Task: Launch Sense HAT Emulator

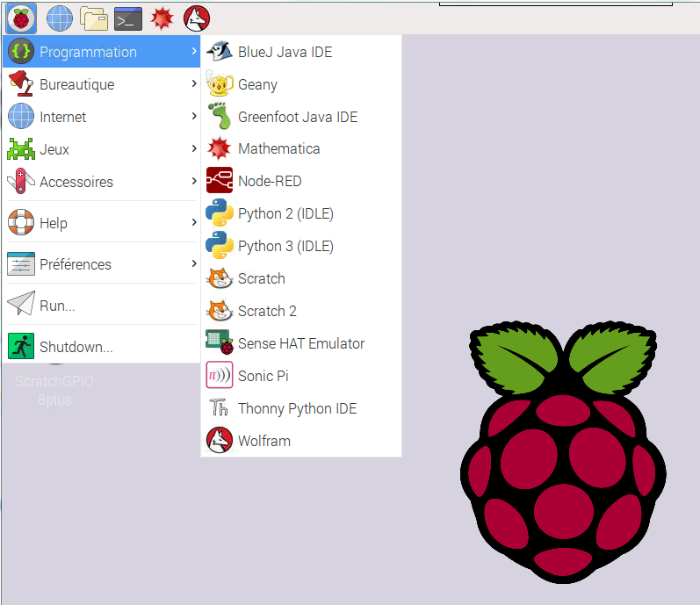Action: 301,343
